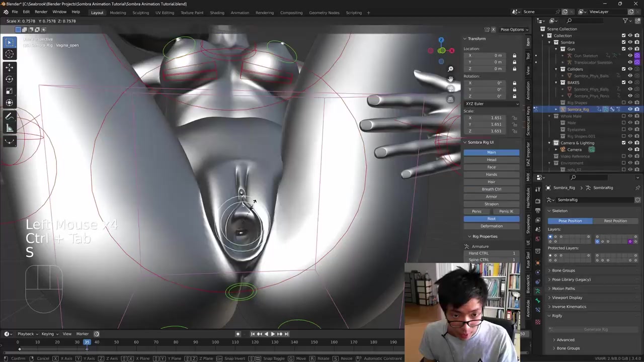Activate the Scale tool icon
Image resolution: width=644 pixels, height=362 pixels.
pos(10,91)
